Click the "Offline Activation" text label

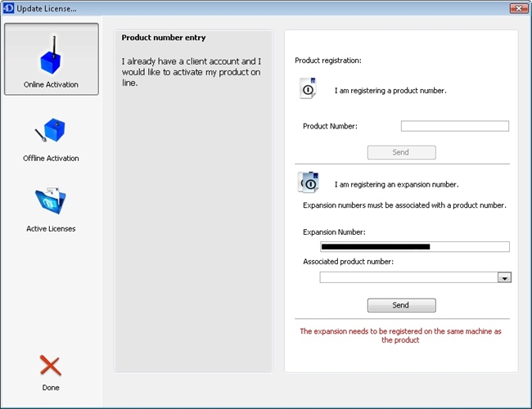click(x=51, y=158)
